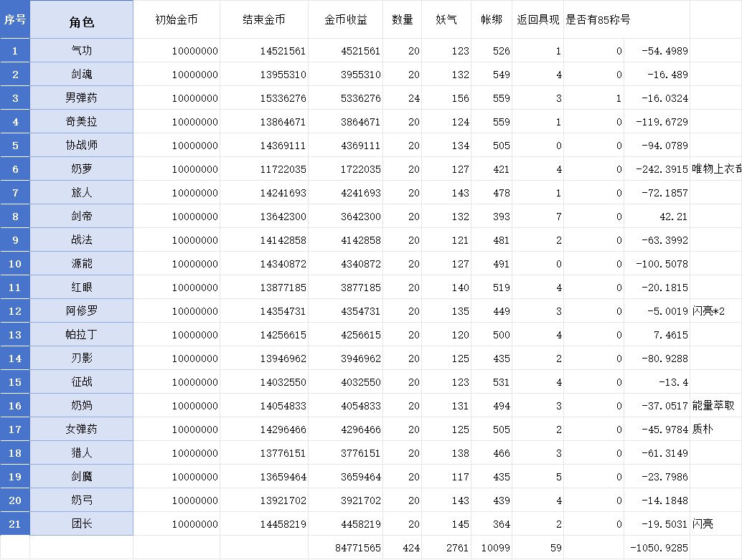
Task: Click gold profit value 1722035
Action: click(x=360, y=169)
